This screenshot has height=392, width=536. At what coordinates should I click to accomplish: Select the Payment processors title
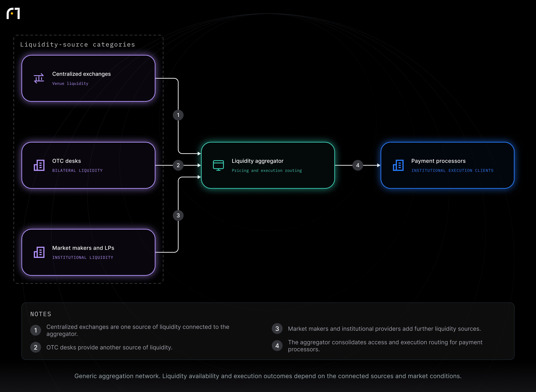[438, 161]
